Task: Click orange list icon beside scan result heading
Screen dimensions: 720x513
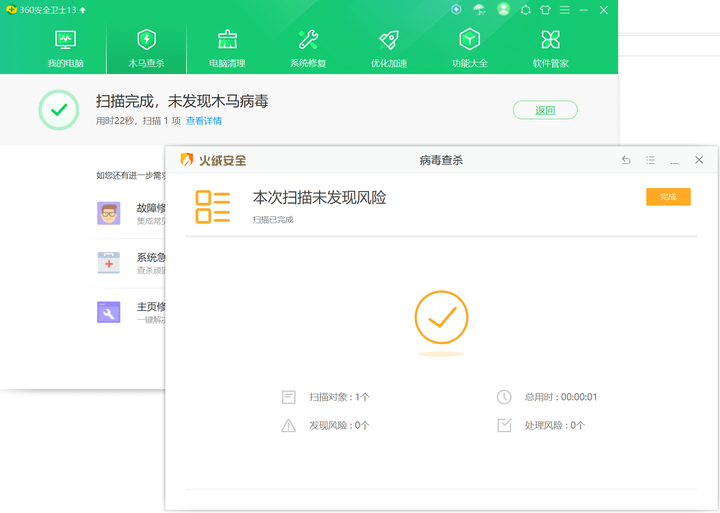Action: pos(213,207)
